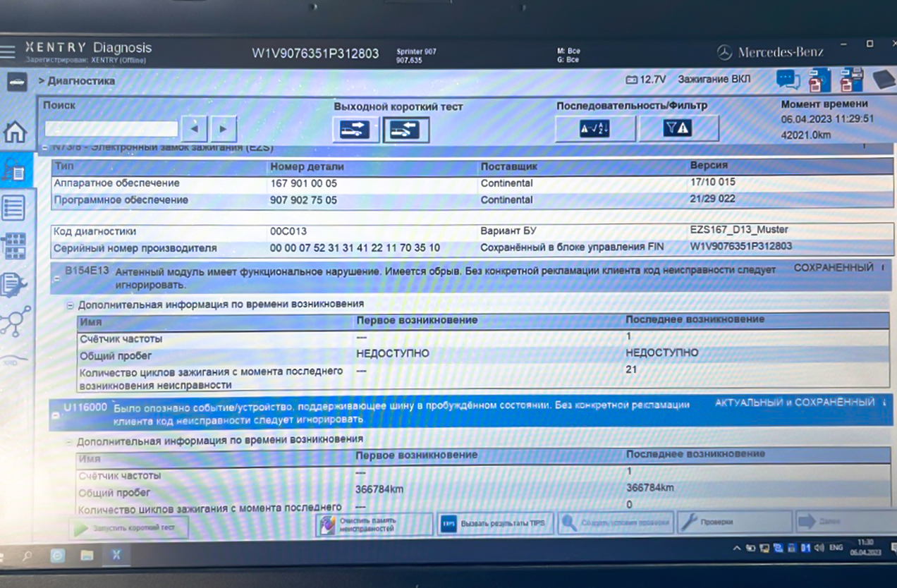The image size is (897, 588).
Task: Open the hamburger menu next to XENTRY Diagnosis
Action: [8, 51]
